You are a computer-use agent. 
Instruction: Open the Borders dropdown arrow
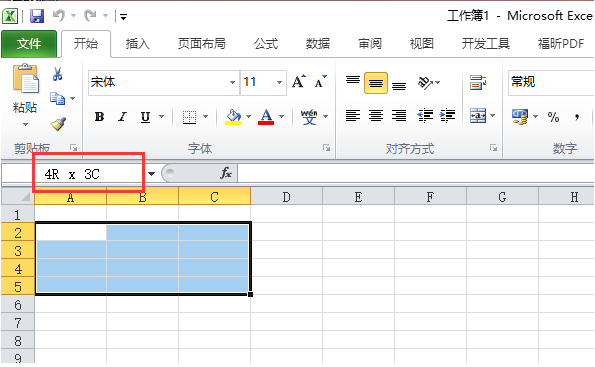(206, 117)
